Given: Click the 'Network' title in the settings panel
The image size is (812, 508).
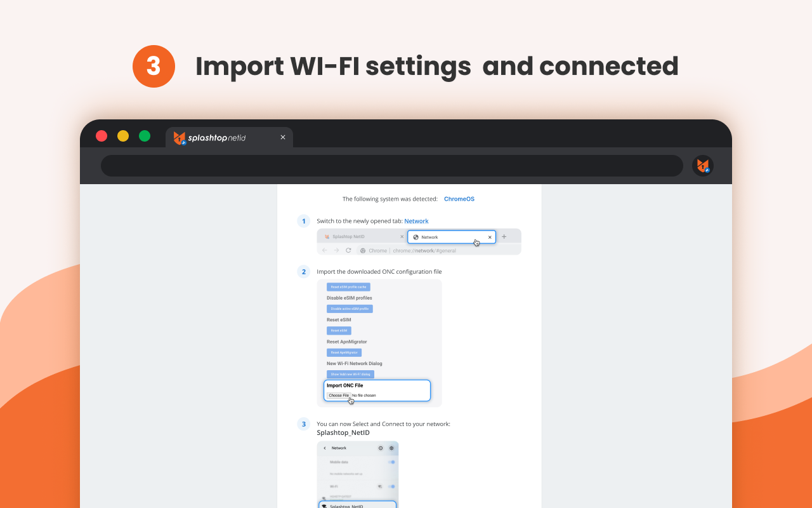Looking at the screenshot, I should click(339, 448).
